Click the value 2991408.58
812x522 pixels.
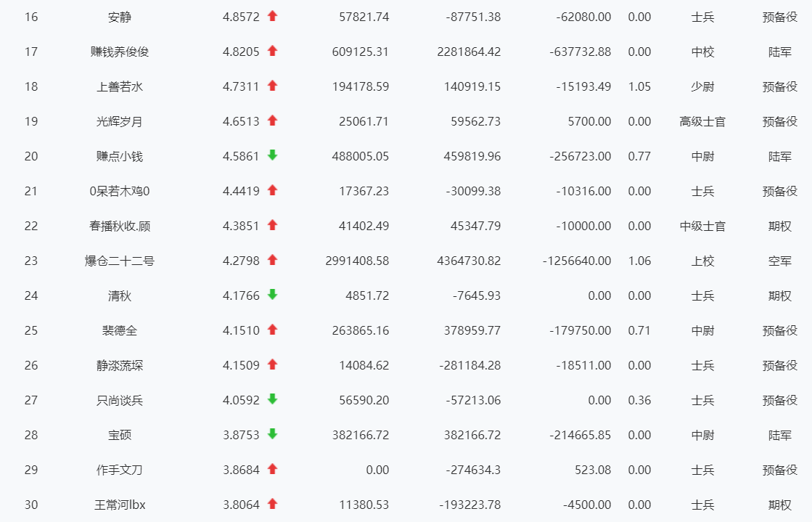pos(357,261)
